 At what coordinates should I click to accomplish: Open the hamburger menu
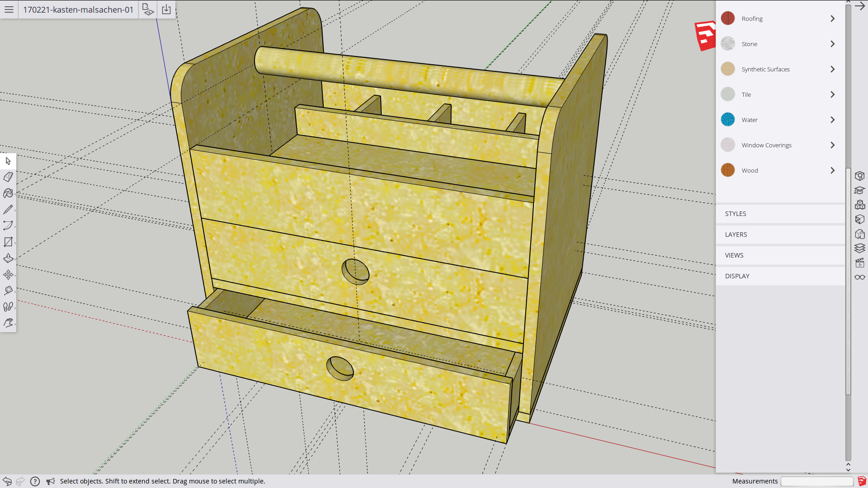coord(9,9)
